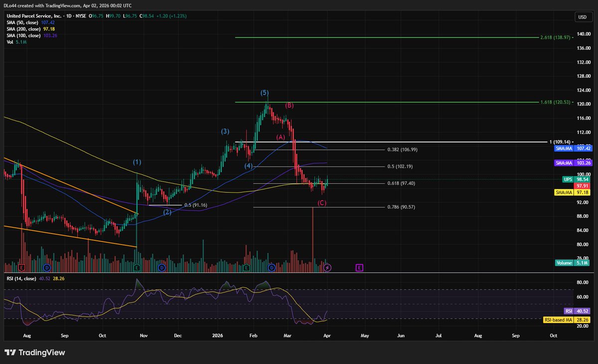Select the 0.618 (97.40) retracement label

click(x=401, y=183)
